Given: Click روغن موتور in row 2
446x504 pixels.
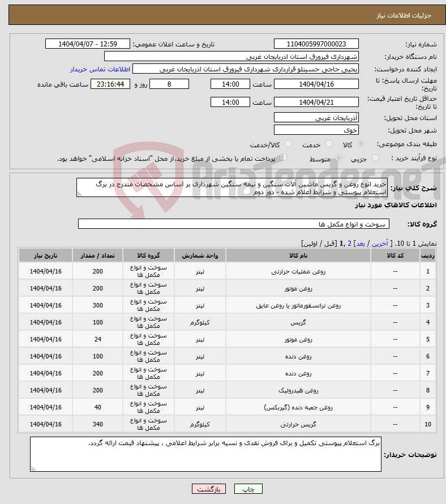Looking at the screenshot, I should (298, 289).
